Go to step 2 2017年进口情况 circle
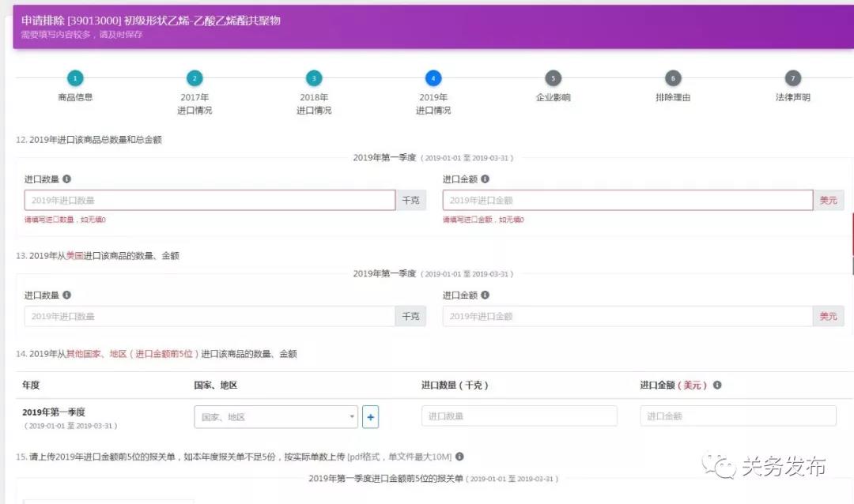Screen dimensions: 854x504 pos(195,78)
